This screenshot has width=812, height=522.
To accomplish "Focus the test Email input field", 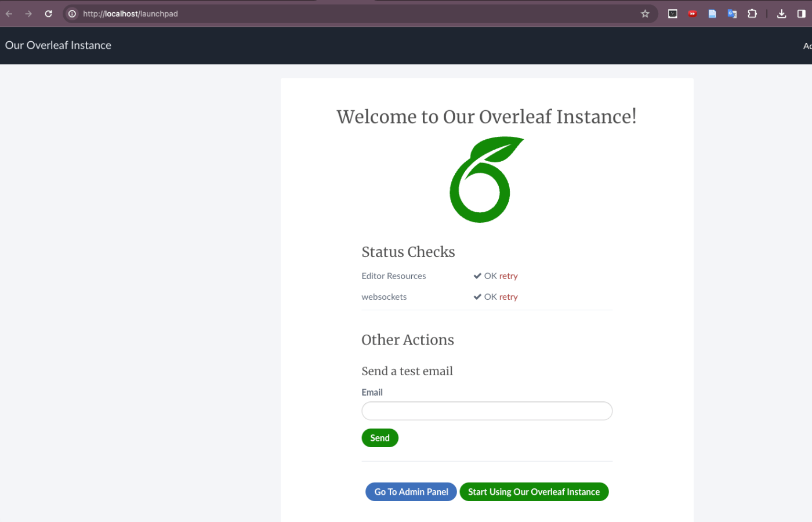I will pos(487,411).
